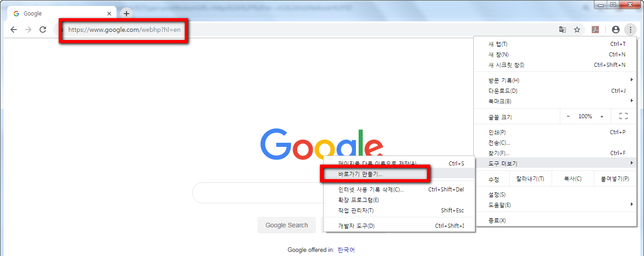Toggle fullscreen mode icon
644x256 pixels.
point(624,116)
